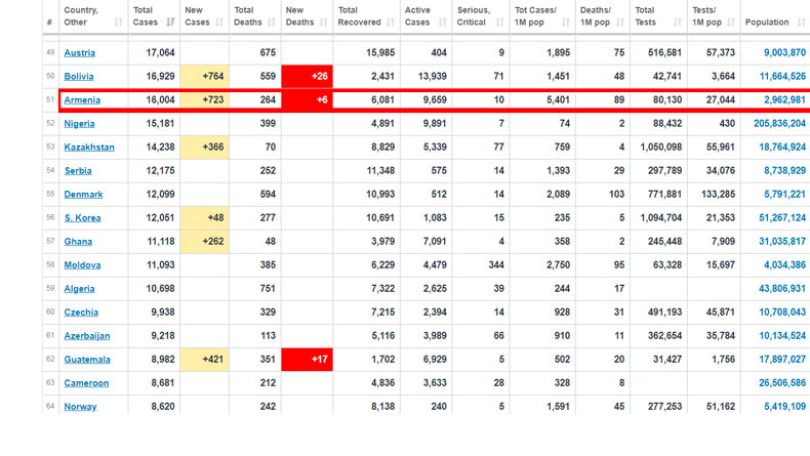Select Azerbaijan total tests 362,654 cell
The image size is (810, 456).
click(659, 336)
